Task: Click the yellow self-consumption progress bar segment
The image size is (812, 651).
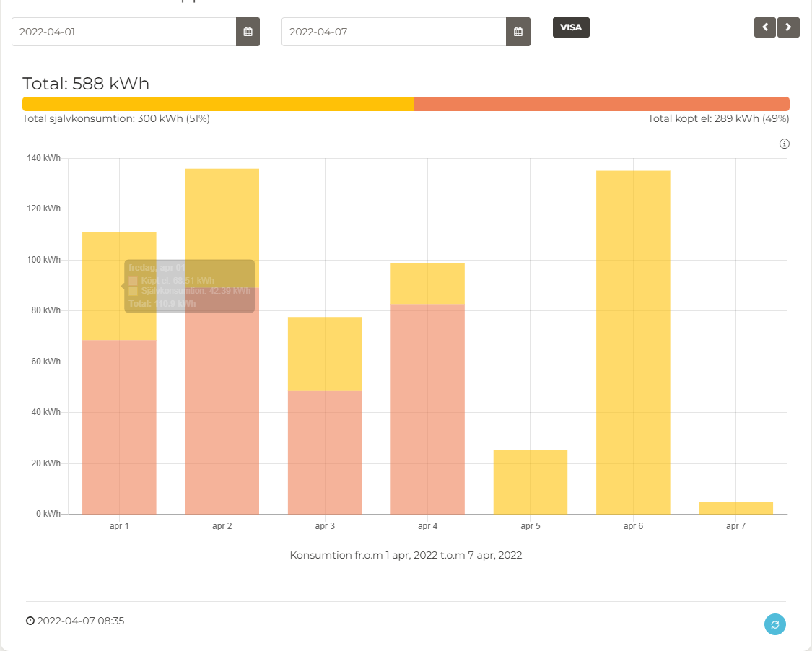Action: click(x=217, y=104)
